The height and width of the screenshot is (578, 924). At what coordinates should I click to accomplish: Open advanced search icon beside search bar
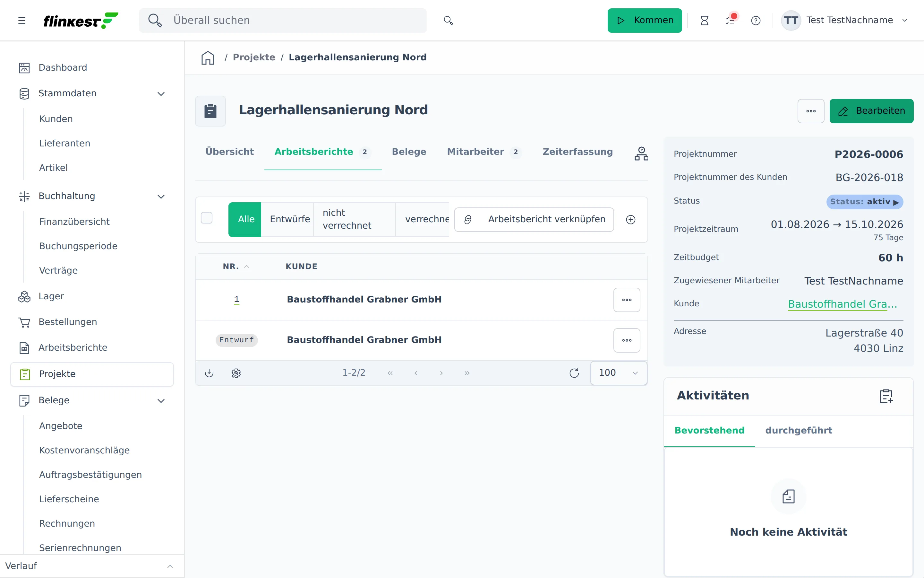pyautogui.click(x=448, y=20)
